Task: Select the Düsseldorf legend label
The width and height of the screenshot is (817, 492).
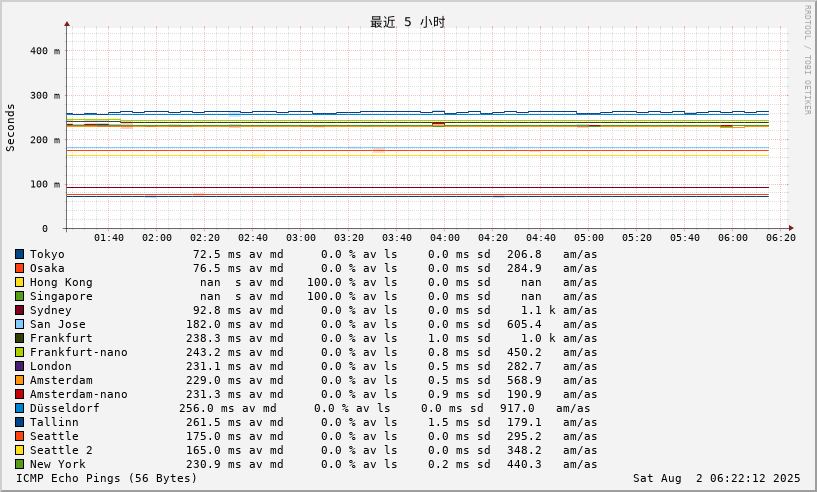Action: tap(65, 408)
